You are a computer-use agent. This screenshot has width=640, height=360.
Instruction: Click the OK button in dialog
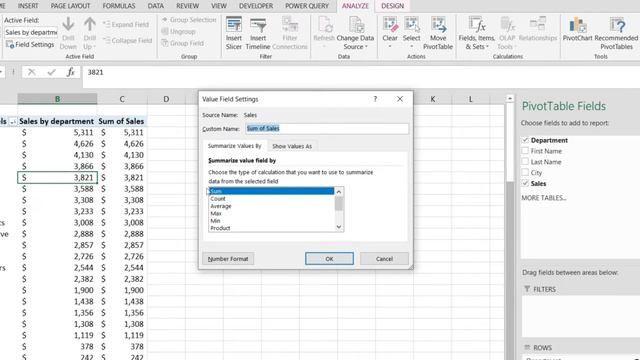coord(329,259)
